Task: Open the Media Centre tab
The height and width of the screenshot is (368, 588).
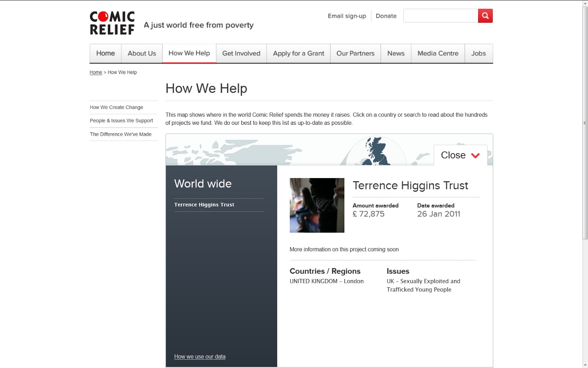Action: (x=438, y=54)
